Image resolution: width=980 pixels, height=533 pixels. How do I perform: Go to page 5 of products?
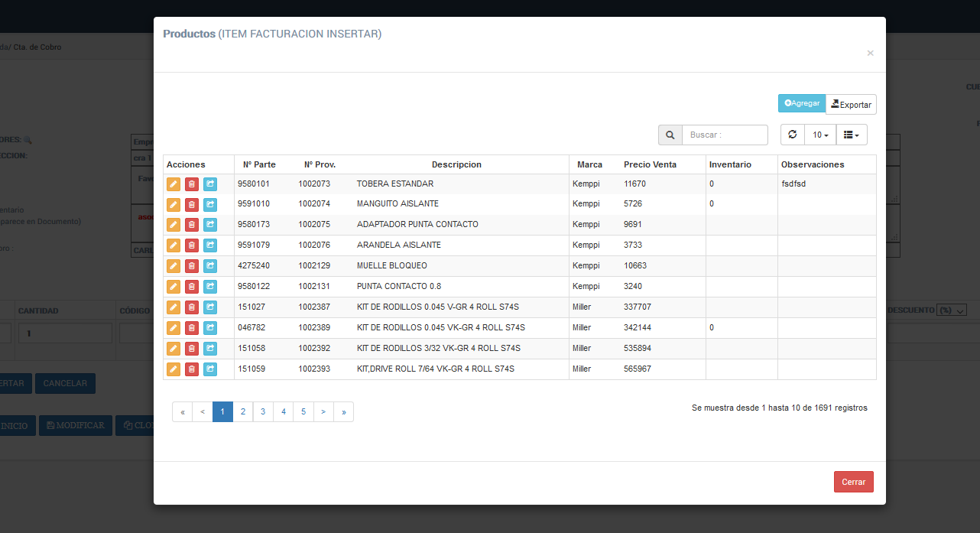point(303,411)
